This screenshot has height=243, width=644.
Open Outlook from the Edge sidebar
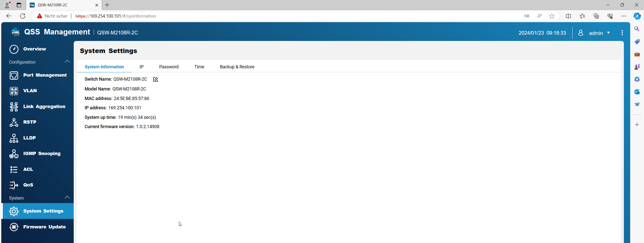(x=637, y=92)
